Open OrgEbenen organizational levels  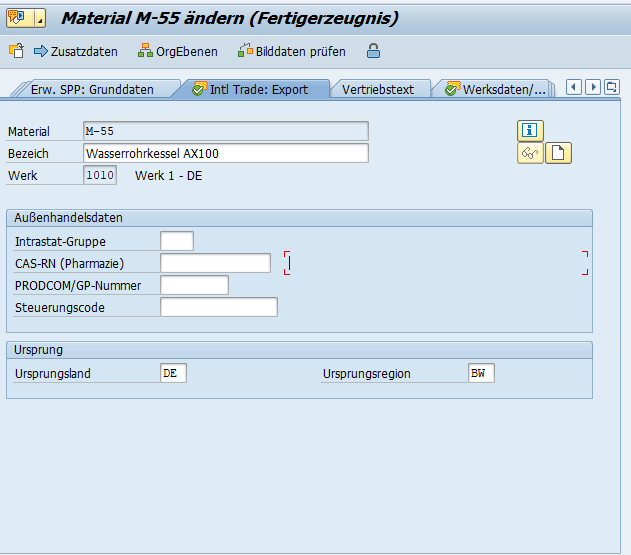[x=177, y=52]
